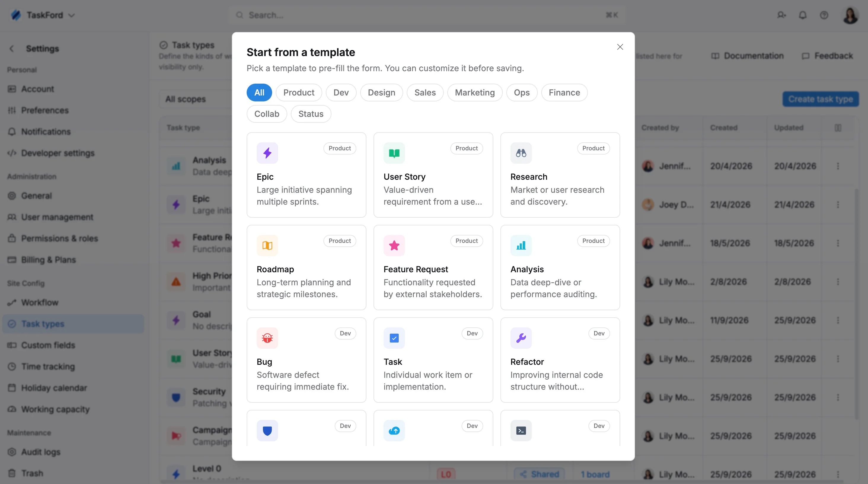Click the terminal icon Dev template
Screen dimensions: 868x484
pyautogui.click(x=521, y=430)
